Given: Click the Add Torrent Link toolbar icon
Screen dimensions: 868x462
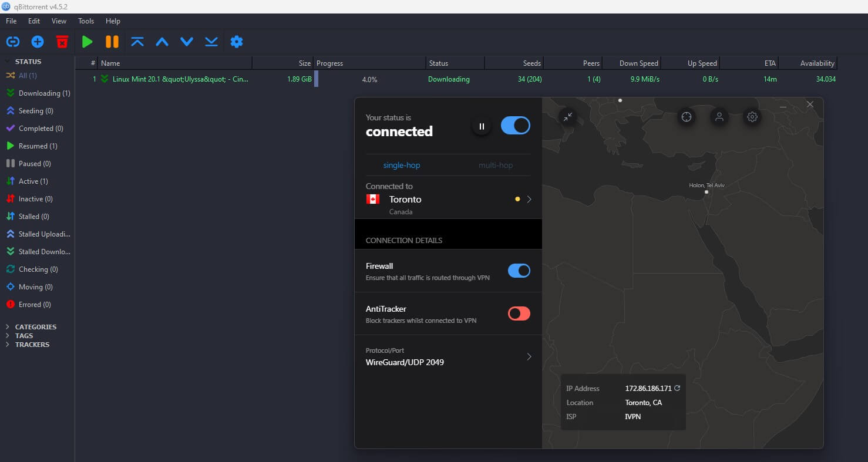Looking at the screenshot, I should [12, 42].
